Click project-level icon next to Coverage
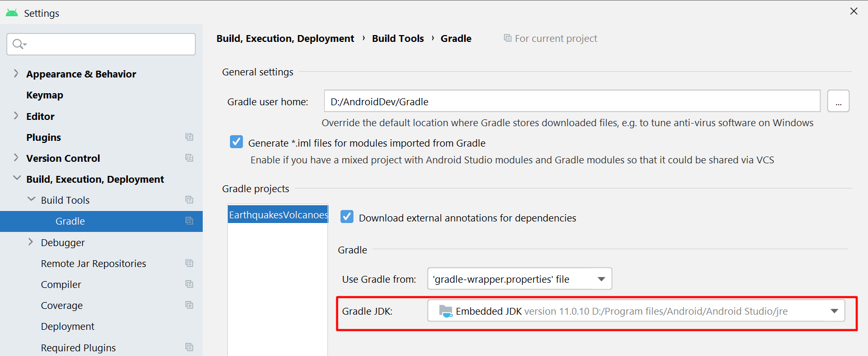868x356 pixels. pos(189,305)
